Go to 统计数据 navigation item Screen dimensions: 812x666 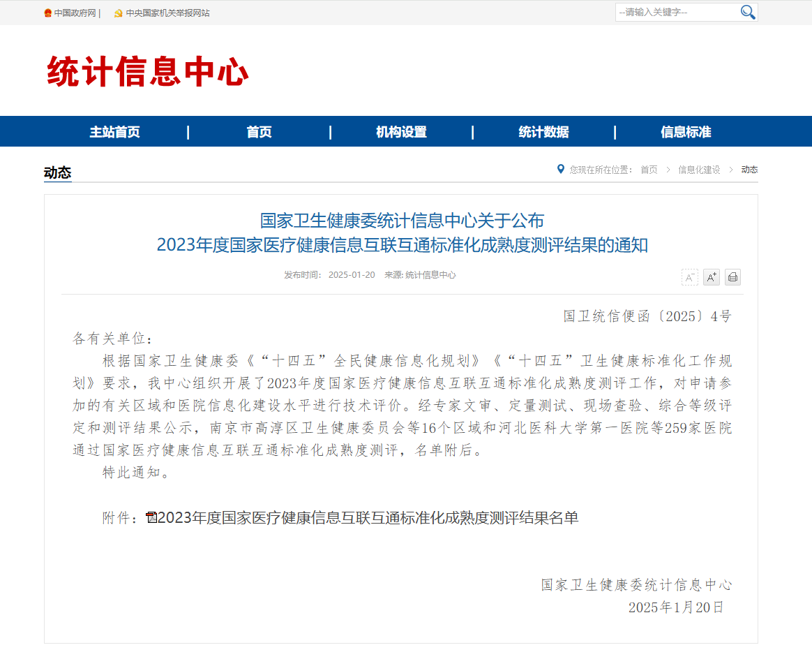click(543, 132)
